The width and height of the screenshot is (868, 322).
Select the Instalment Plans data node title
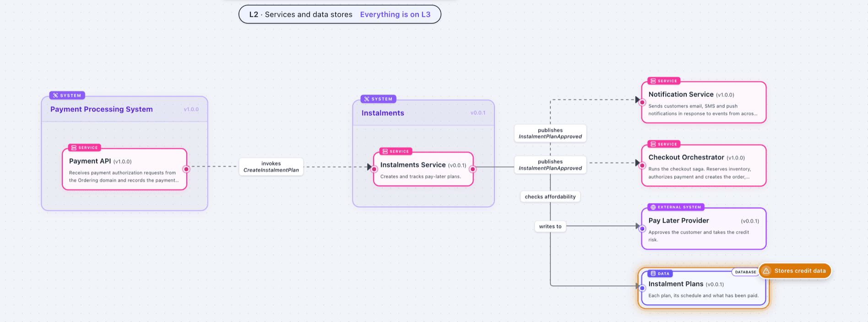(x=676, y=284)
